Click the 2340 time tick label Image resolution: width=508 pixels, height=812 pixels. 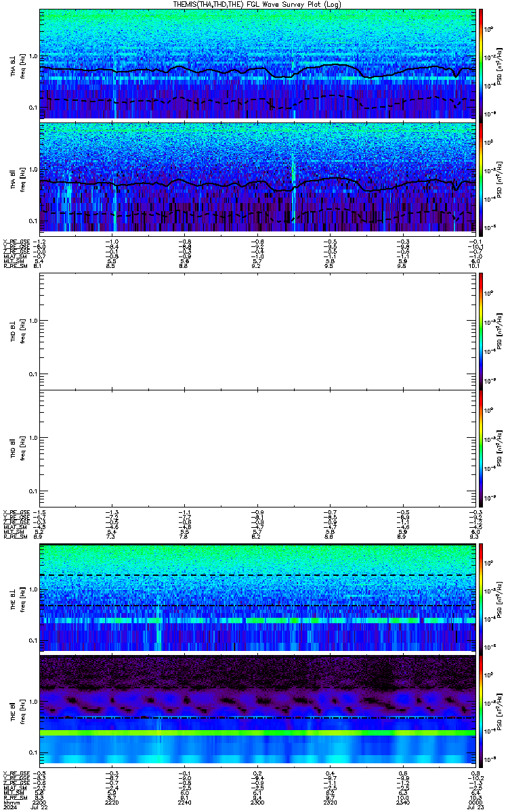[x=402, y=801]
